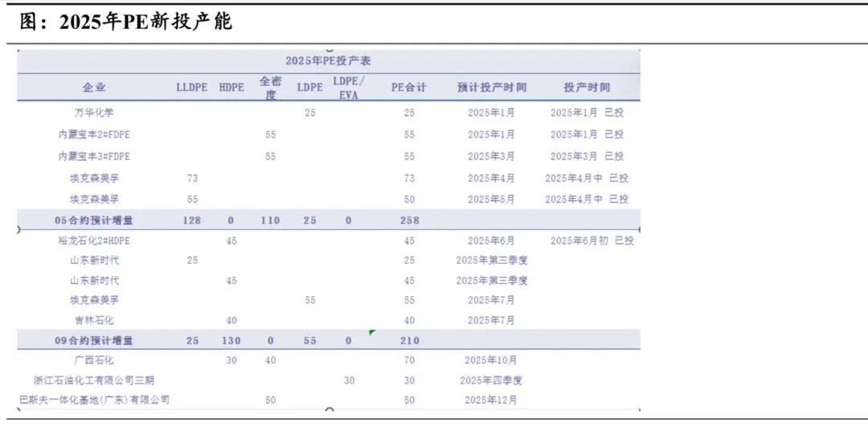The image size is (868, 424).
Task: Select the 内蒙宝丰3#FDPE row name
Action: click(94, 156)
